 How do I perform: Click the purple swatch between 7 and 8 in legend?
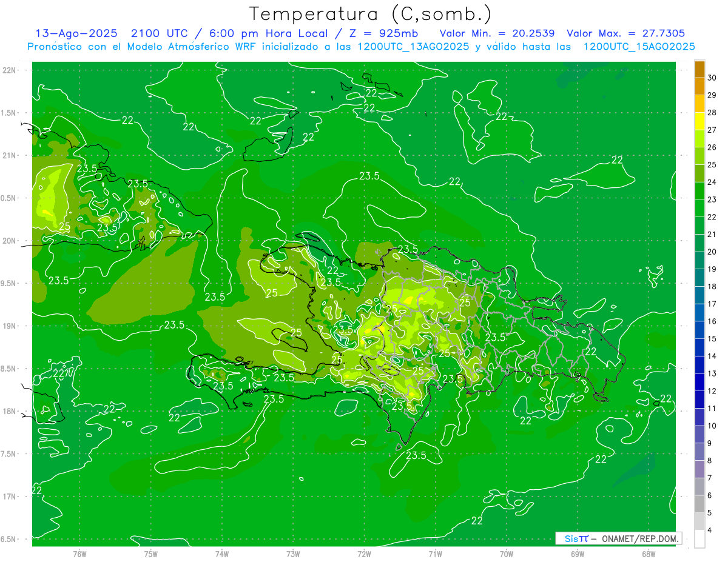point(699,469)
